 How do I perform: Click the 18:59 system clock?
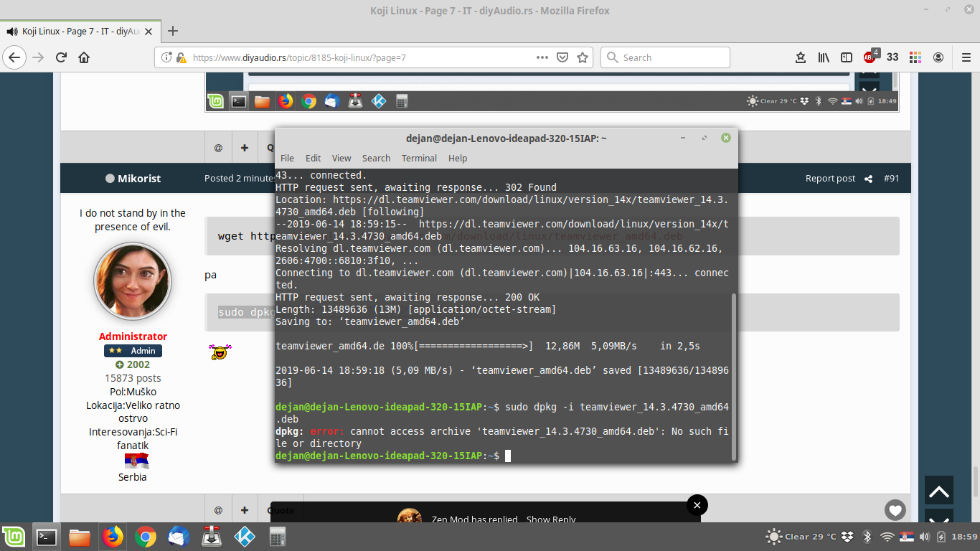click(964, 537)
